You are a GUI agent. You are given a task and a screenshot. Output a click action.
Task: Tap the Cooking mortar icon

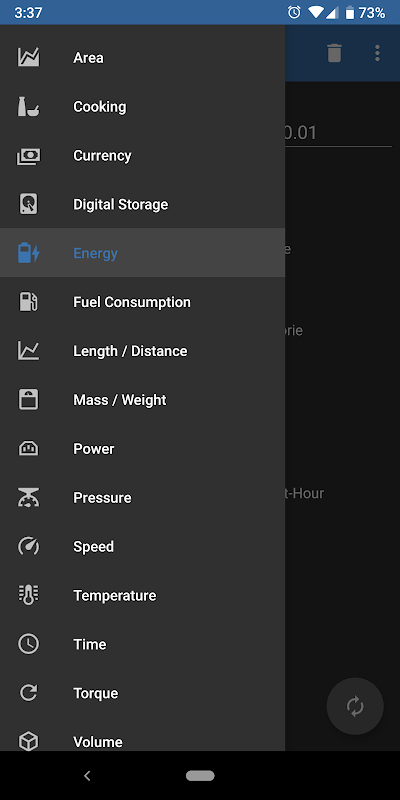29,107
